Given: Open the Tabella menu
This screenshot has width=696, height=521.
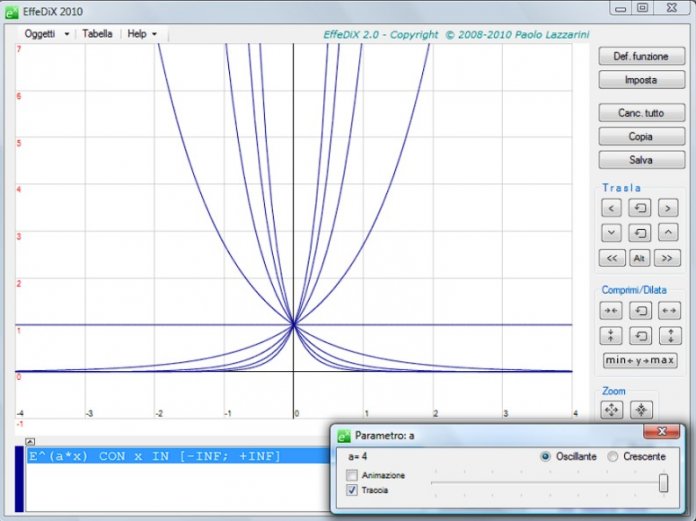Looking at the screenshot, I should tap(97, 33).
